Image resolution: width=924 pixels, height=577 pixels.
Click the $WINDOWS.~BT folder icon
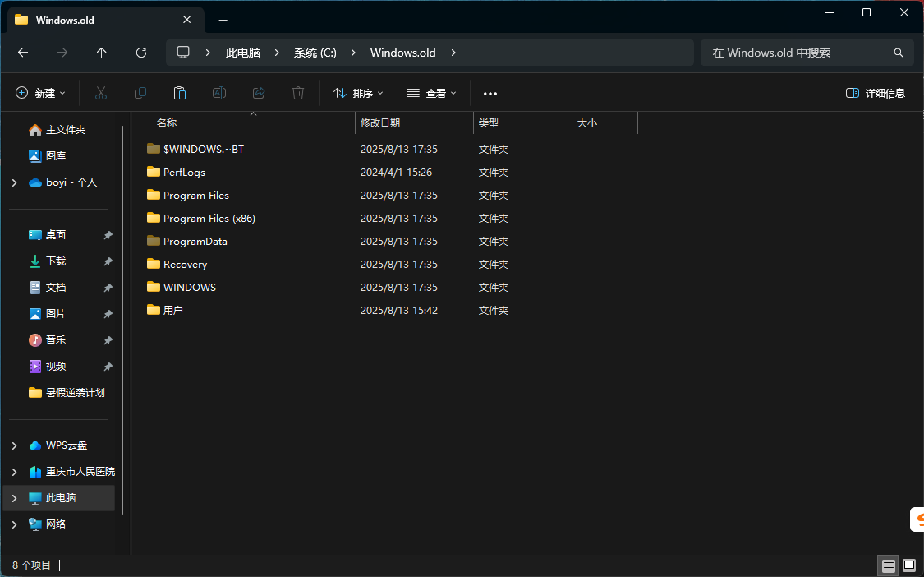pyautogui.click(x=154, y=149)
